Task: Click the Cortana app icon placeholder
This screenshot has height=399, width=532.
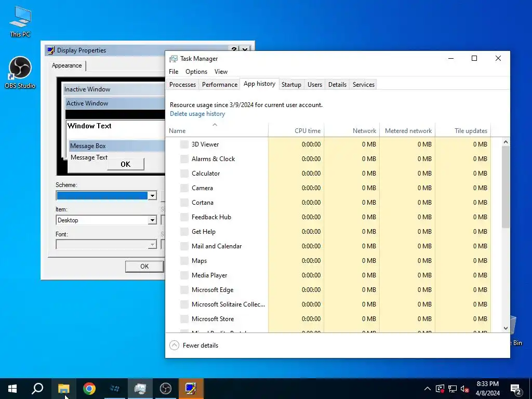Action: 184,203
